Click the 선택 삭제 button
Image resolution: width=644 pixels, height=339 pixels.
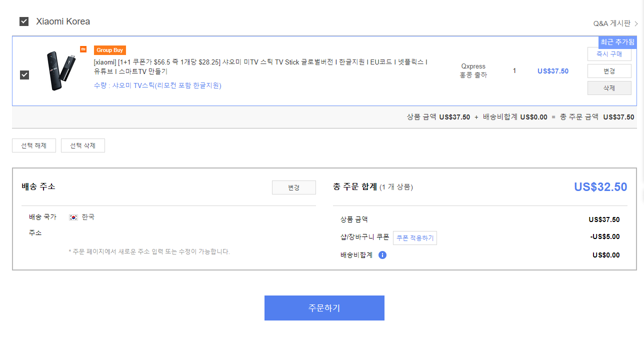pyautogui.click(x=83, y=145)
